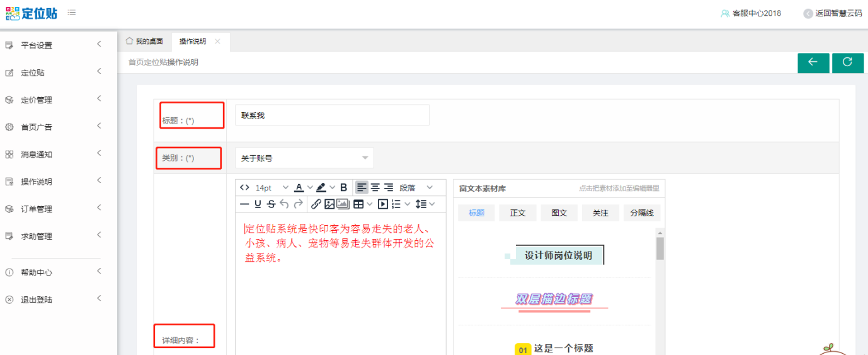
Task: Click the insert video icon
Action: click(382, 204)
